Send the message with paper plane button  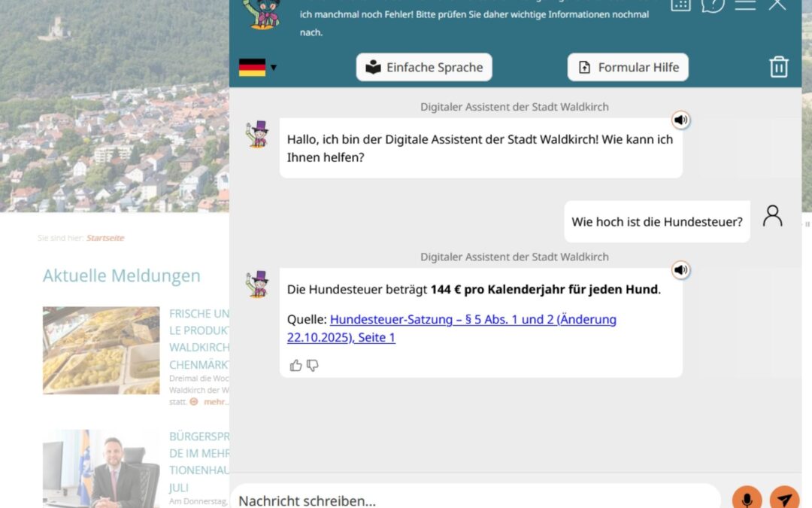[x=784, y=498]
